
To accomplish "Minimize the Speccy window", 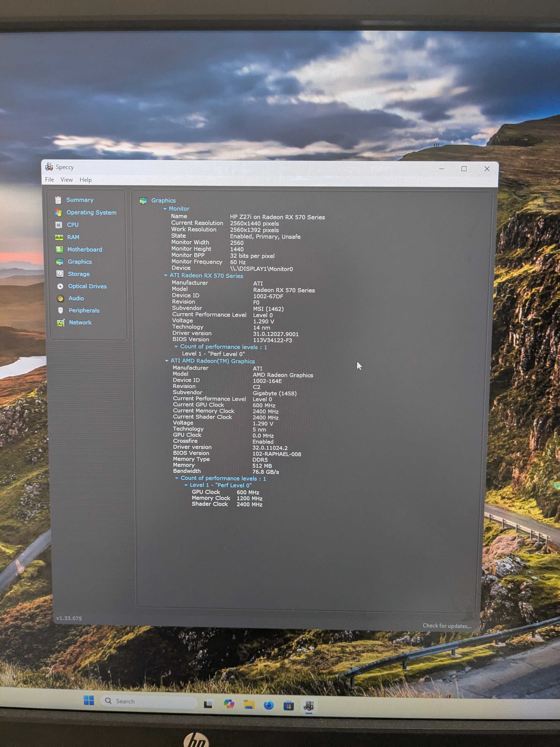I will tap(441, 169).
